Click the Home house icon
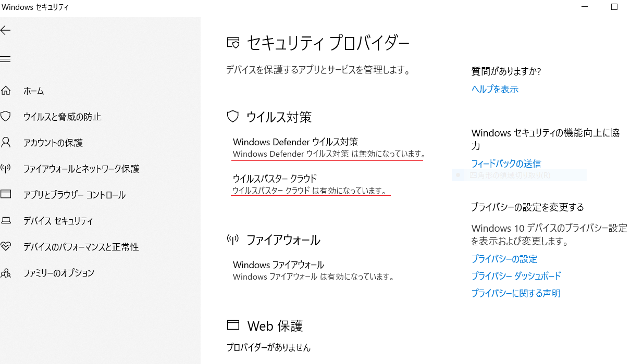Viewport: 631px width, 364px height. [x=6, y=91]
